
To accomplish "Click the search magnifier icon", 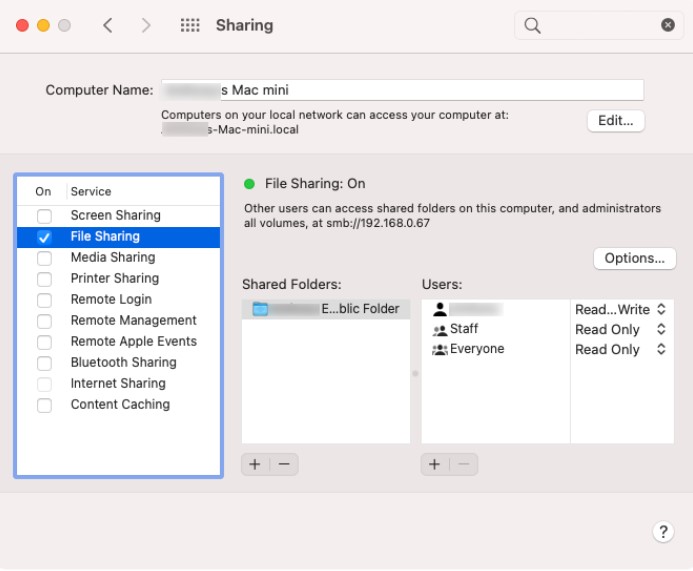I will (532, 26).
